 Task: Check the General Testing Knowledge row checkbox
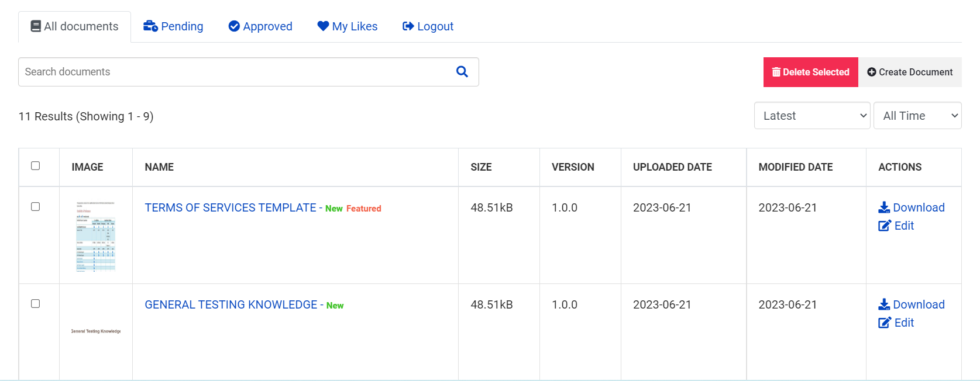[36, 304]
